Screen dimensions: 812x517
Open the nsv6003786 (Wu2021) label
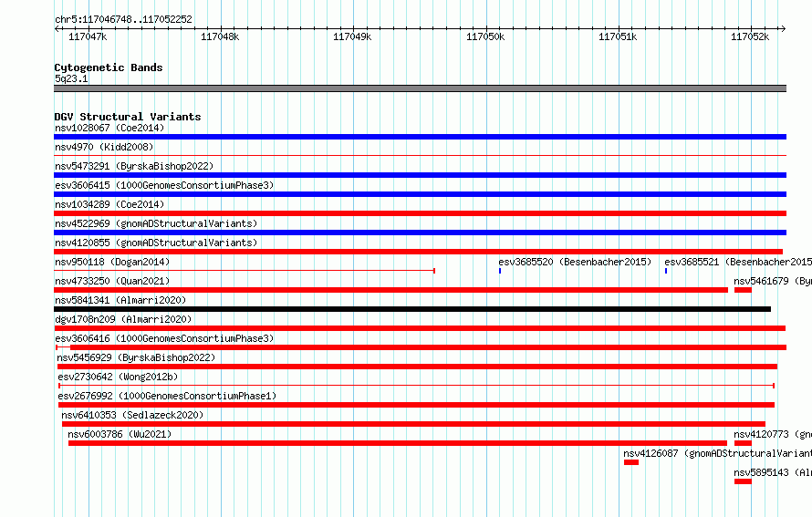(120, 434)
